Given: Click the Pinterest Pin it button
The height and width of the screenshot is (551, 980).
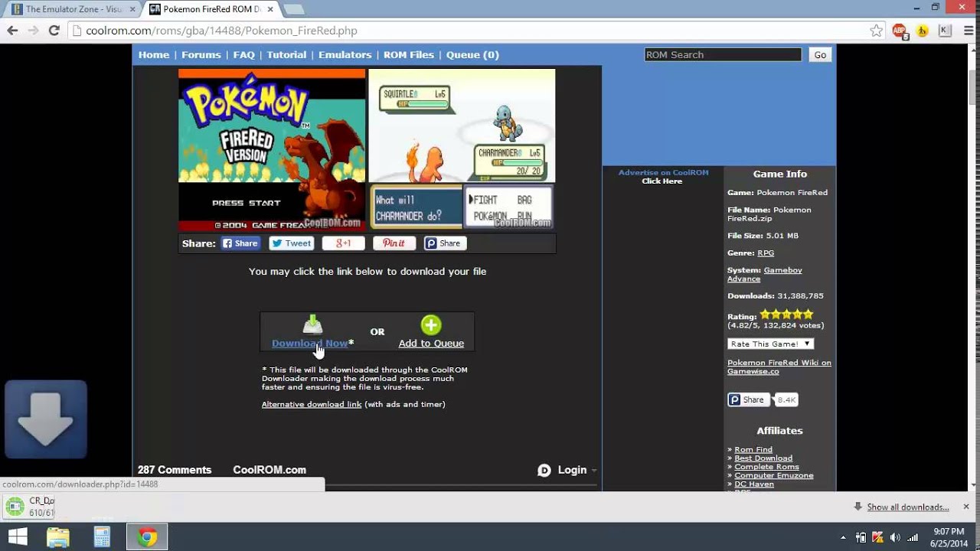Looking at the screenshot, I should [x=394, y=243].
